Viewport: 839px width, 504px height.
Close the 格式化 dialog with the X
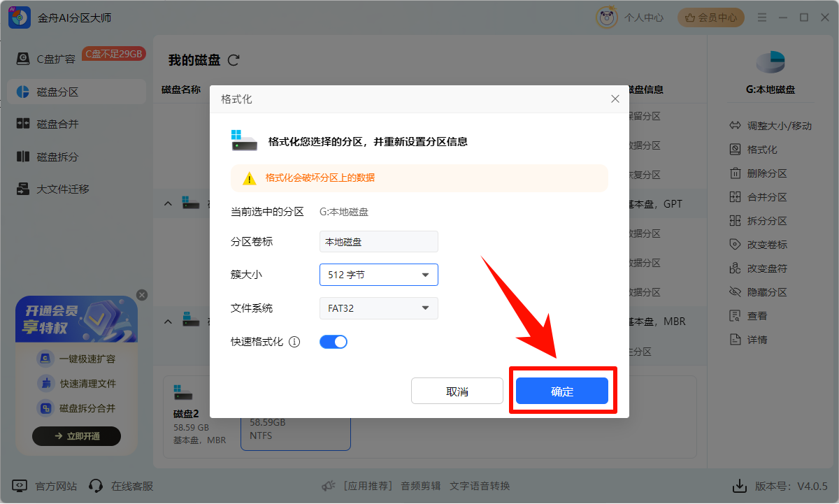point(615,99)
